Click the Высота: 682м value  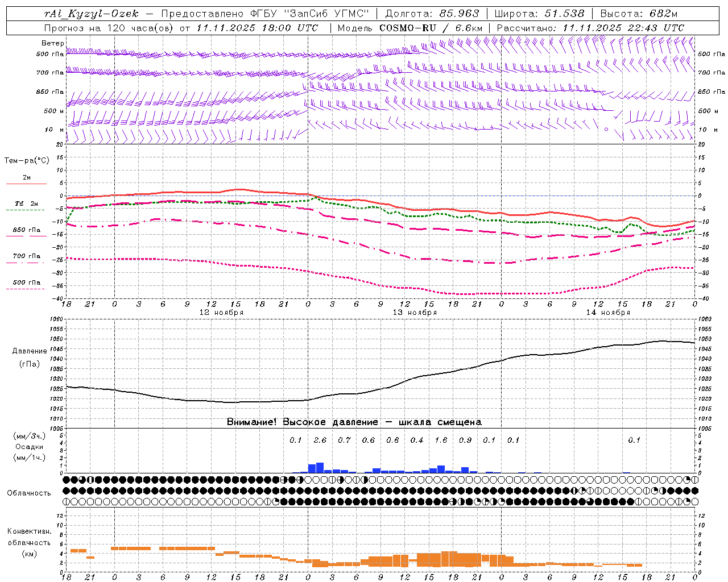point(639,14)
